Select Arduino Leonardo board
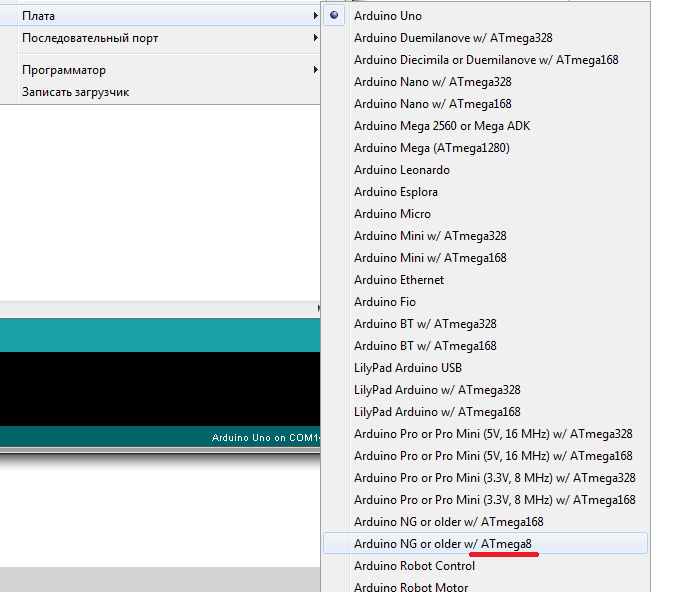This screenshot has width=682, height=592. (485, 170)
